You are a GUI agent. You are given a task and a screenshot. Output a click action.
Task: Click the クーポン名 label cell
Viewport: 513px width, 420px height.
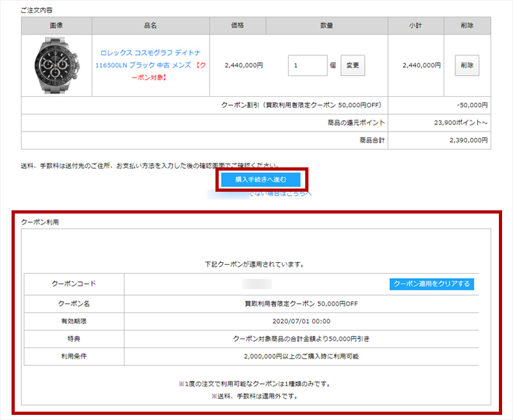pos(74,304)
